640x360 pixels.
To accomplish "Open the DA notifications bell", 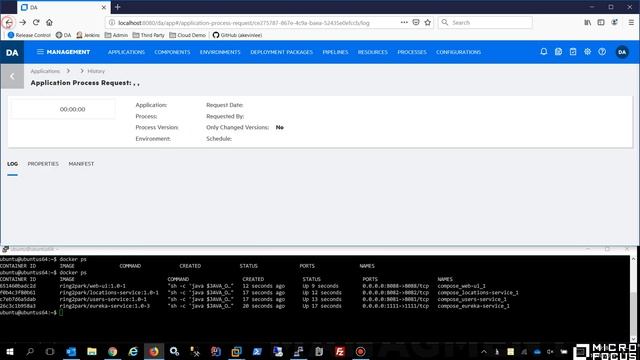I will 544,52.
